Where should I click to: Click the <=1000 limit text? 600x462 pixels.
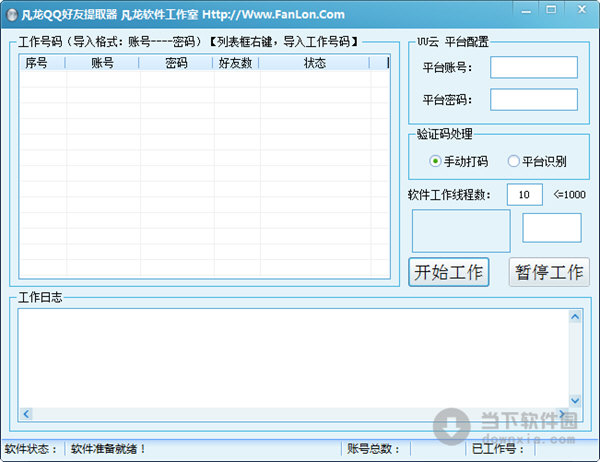[569, 194]
